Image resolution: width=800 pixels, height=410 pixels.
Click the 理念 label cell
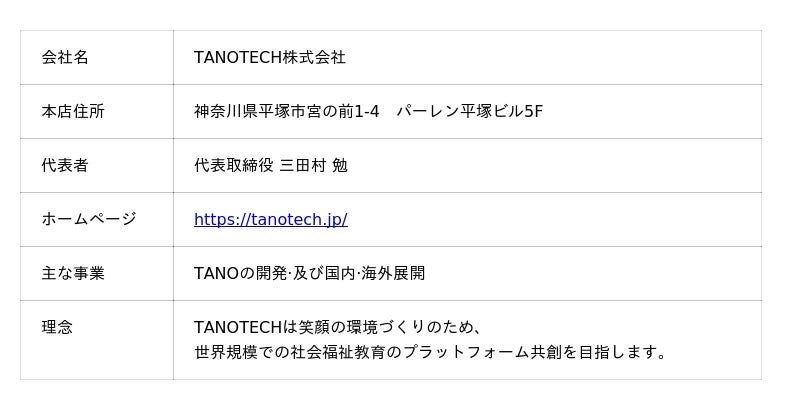coord(57,328)
